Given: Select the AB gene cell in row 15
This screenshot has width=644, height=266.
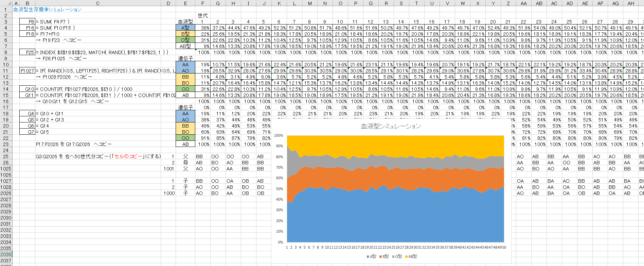Looking at the screenshot, I should [185, 95].
